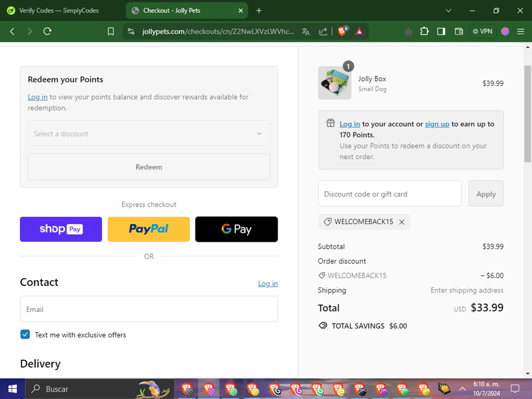Open Brave Shields panel
This screenshot has width=532, height=399.
(343, 31)
